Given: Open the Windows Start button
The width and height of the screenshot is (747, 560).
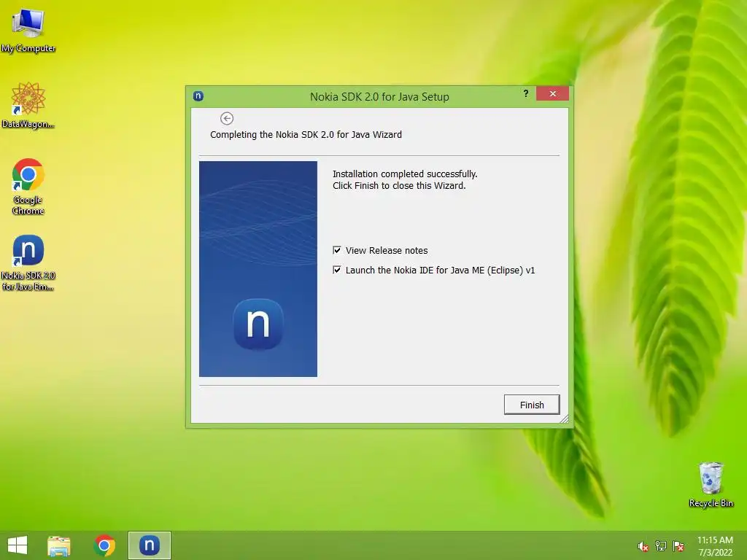Looking at the screenshot, I should coord(18,545).
